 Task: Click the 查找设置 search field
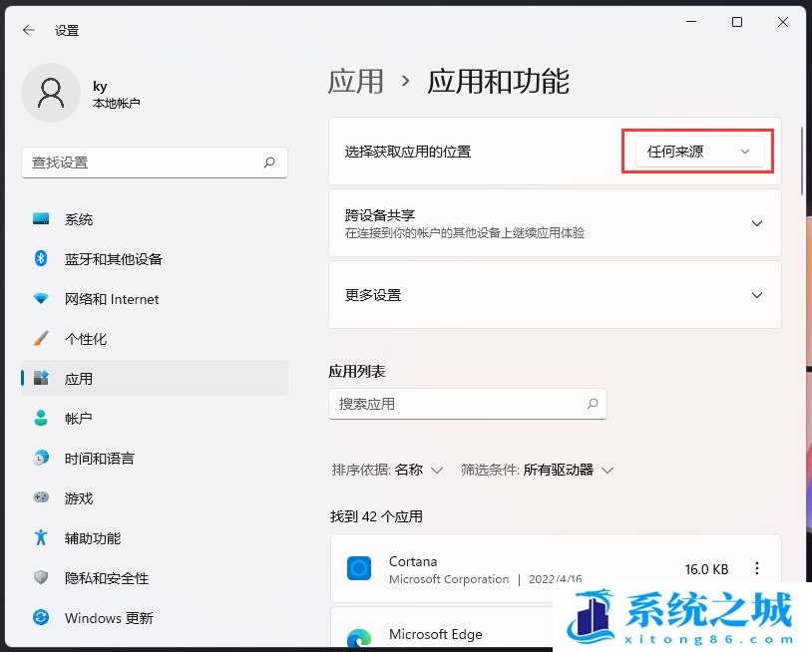click(x=145, y=163)
